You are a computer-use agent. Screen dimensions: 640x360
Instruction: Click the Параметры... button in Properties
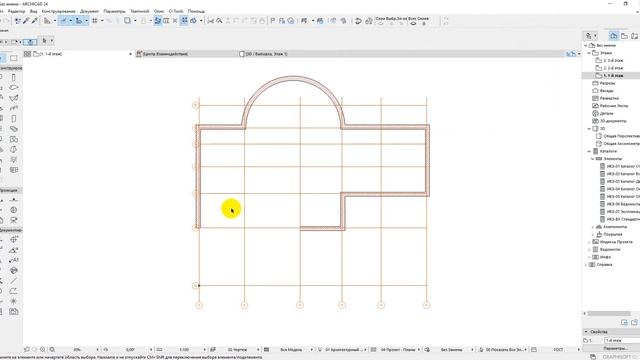615,349
